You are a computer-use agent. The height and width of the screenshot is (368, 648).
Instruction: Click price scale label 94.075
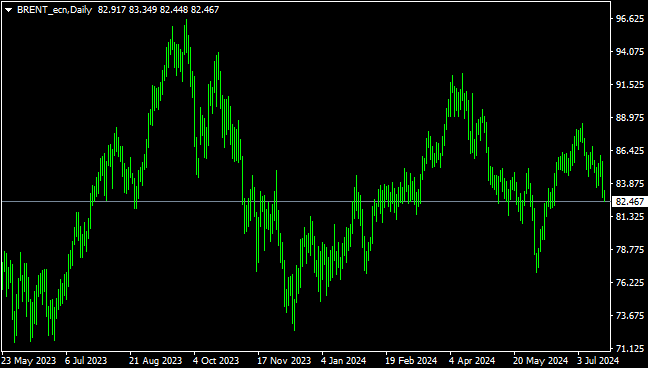(630, 52)
